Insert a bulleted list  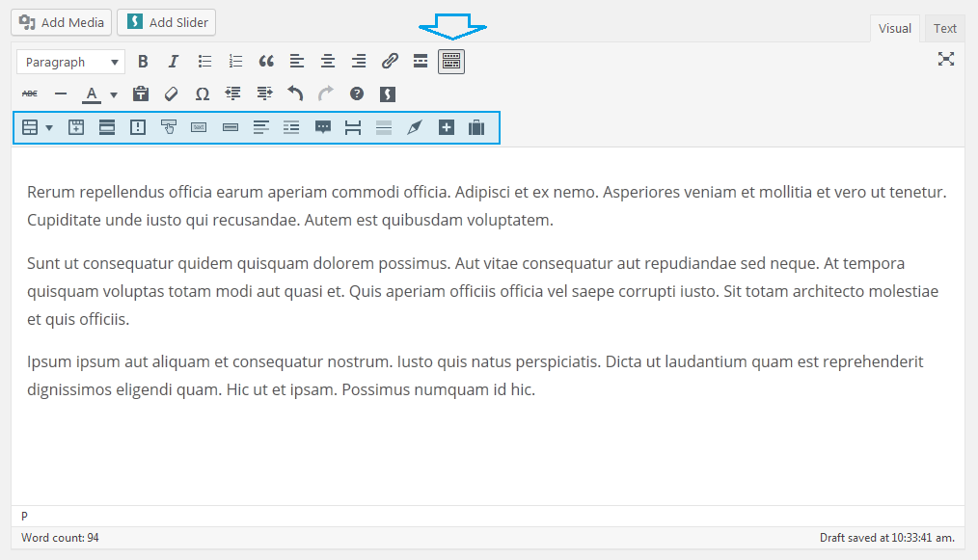tap(204, 61)
